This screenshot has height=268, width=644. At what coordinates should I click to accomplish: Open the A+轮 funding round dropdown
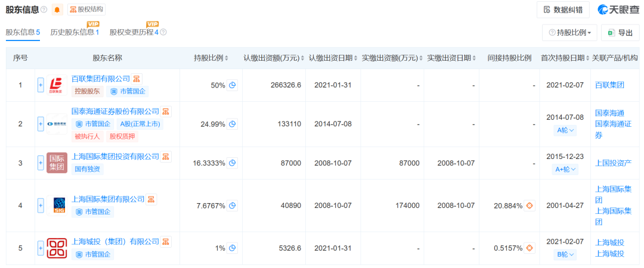pos(565,169)
